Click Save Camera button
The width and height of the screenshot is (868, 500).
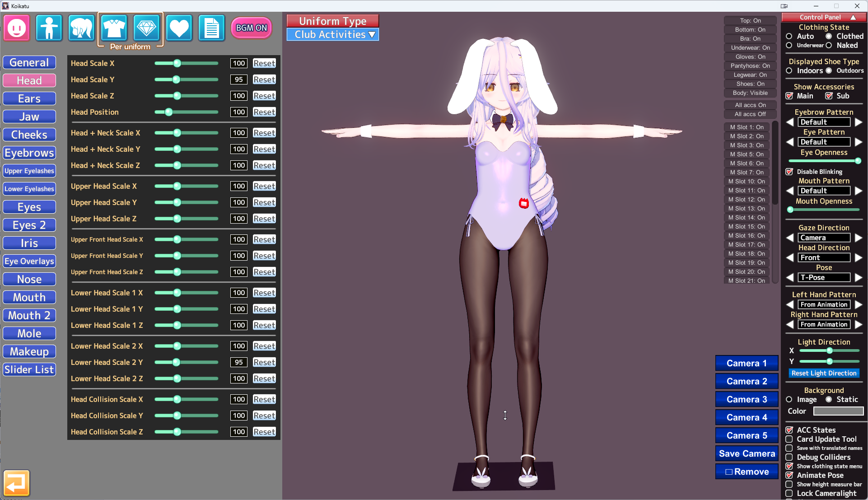747,453
